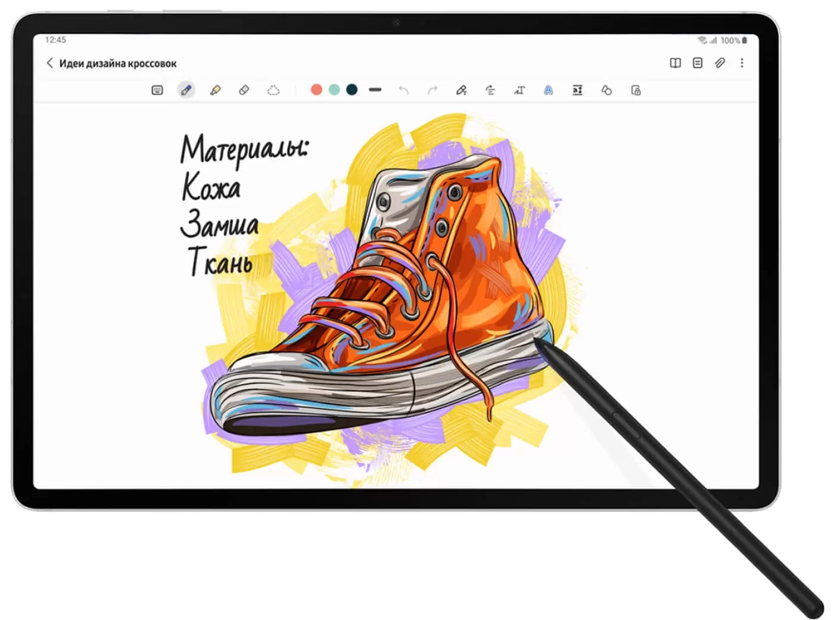The width and height of the screenshot is (840, 620).
Task: Select the Eraser tool
Action: [244, 91]
